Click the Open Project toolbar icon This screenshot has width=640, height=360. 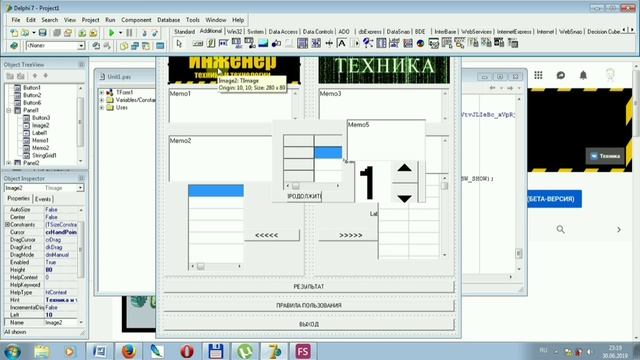(x=68, y=33)
